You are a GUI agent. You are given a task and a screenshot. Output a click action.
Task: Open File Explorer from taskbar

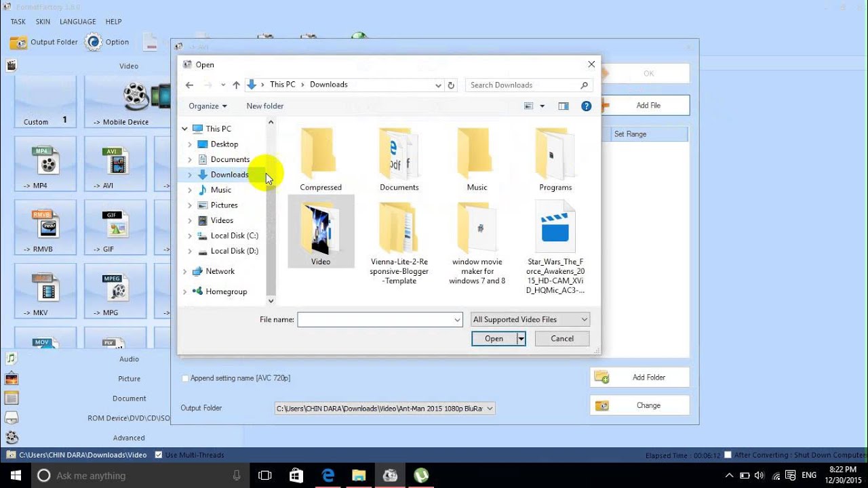pyautogui.click(x=359, y=475)
